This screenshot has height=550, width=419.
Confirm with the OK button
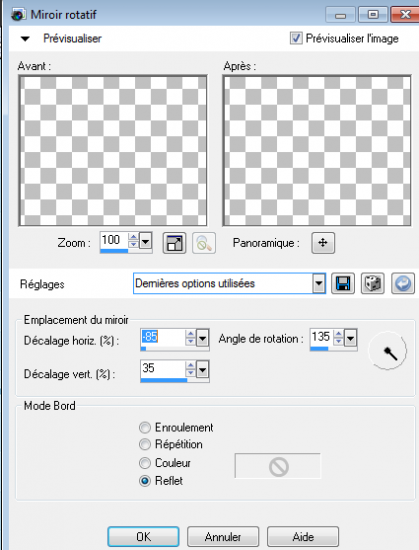point(143,537)
